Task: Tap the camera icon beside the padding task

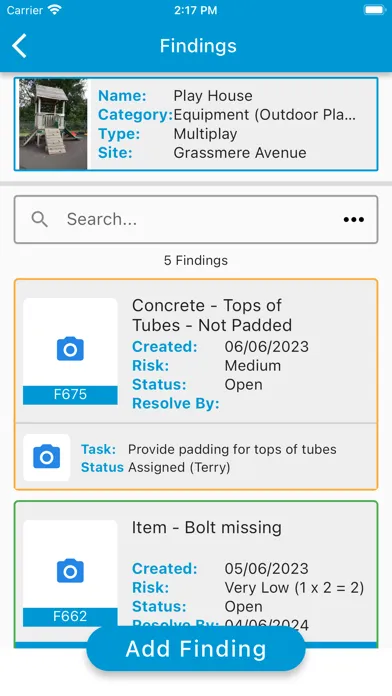Action: [47, 457]
